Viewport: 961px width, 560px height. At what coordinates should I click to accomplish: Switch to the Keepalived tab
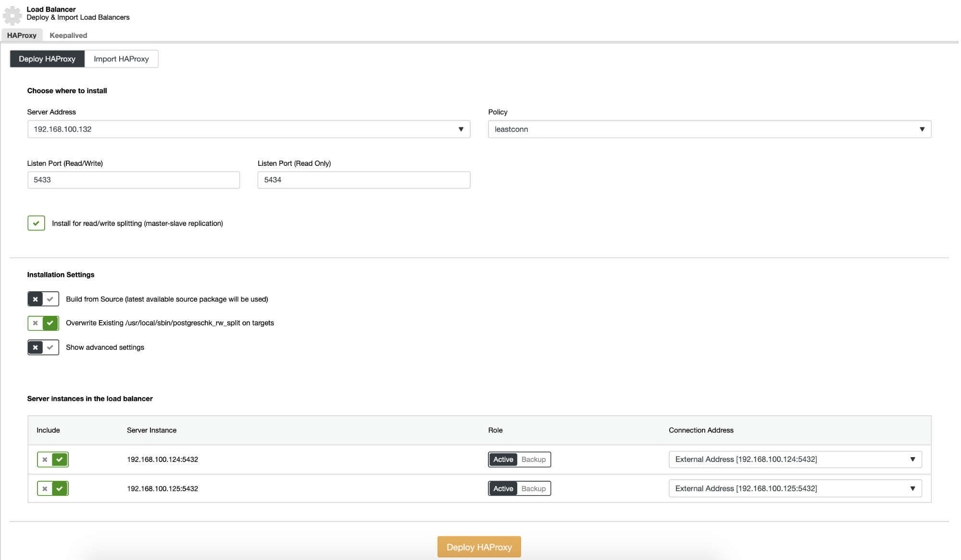tap(68, 36)
